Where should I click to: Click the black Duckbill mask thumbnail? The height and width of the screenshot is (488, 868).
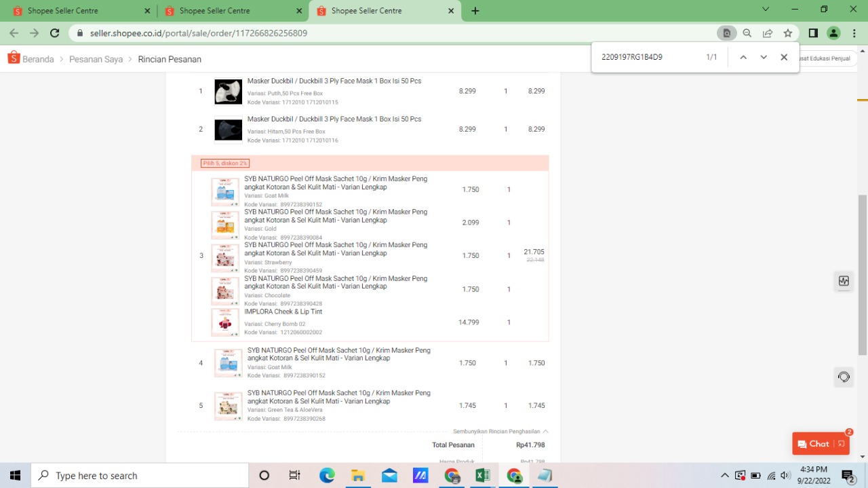pyautogui.click(x=228, y=130)
